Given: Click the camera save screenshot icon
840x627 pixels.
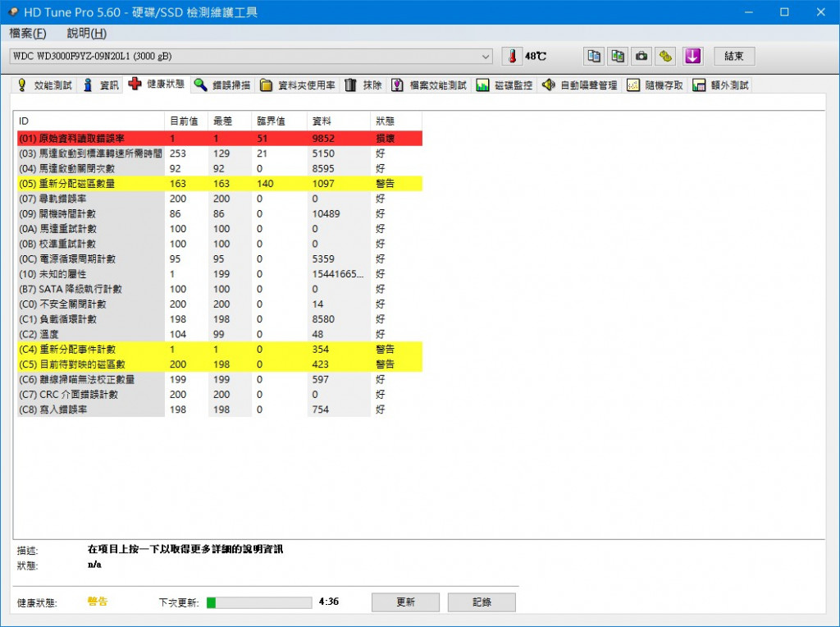Looking at the screenshot, I should pos(641,57).
